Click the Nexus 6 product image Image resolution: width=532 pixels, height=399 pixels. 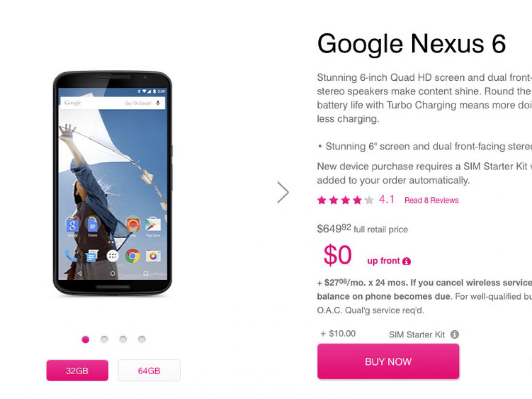(x=113, y=184)
